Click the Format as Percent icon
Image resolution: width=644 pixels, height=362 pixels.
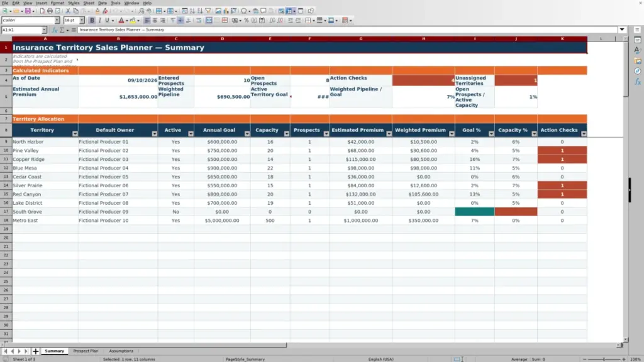(247, 21)
